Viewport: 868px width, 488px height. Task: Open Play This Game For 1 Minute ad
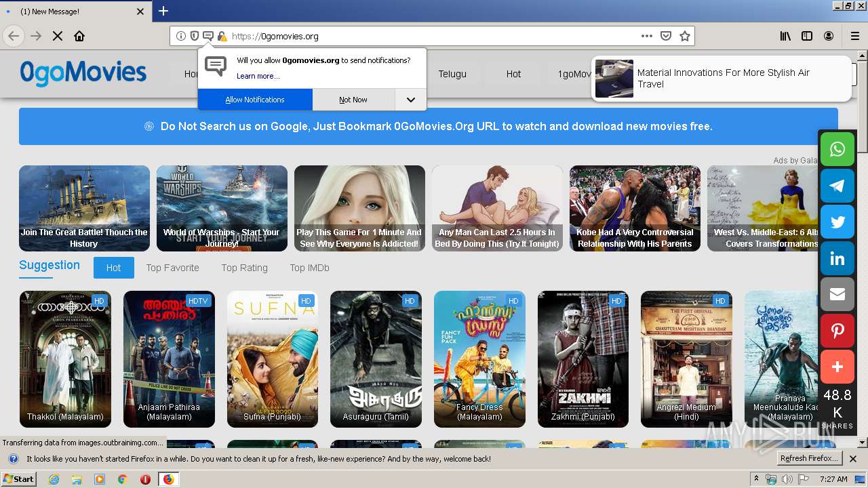(359, 208)
